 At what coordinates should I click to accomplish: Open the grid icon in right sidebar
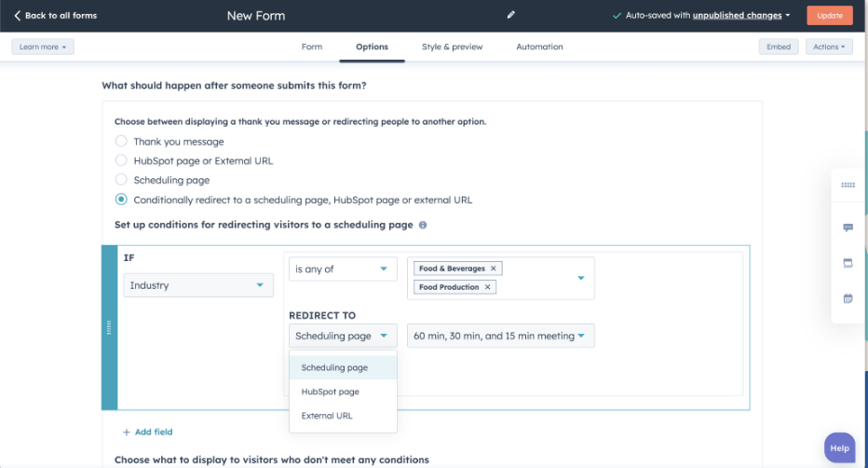(848, 186)
